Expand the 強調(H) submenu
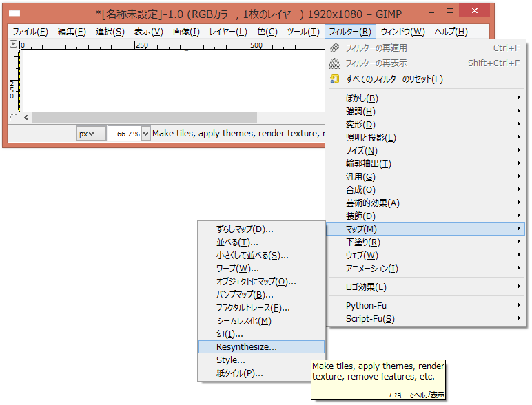 coord(425,112)
